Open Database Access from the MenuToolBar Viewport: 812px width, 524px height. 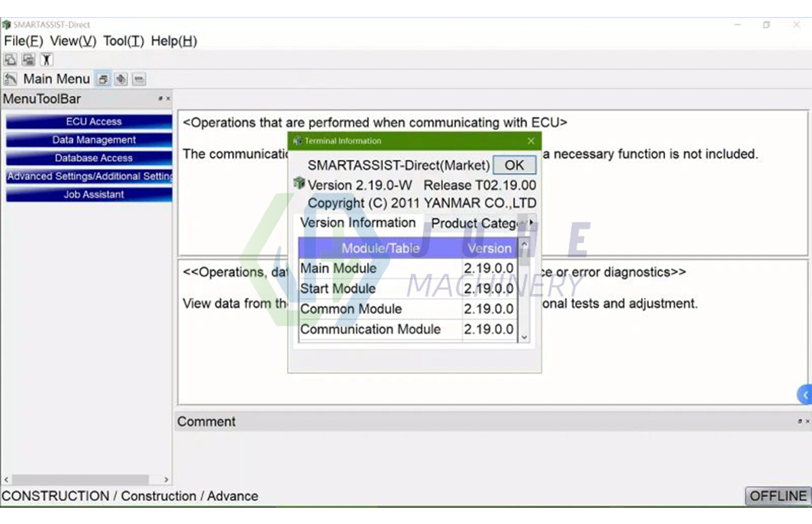(94, 158)
